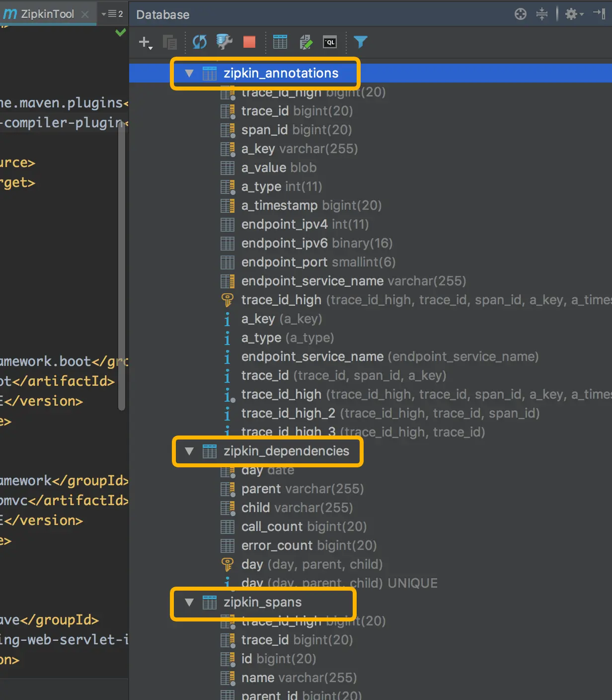Open the gear settings menu in Database panel
The height and width of the screenshot is (700, 612).
574,14
